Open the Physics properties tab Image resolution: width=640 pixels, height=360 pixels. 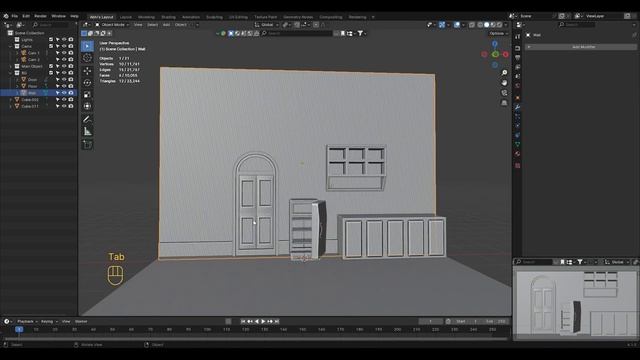(518, 126)
